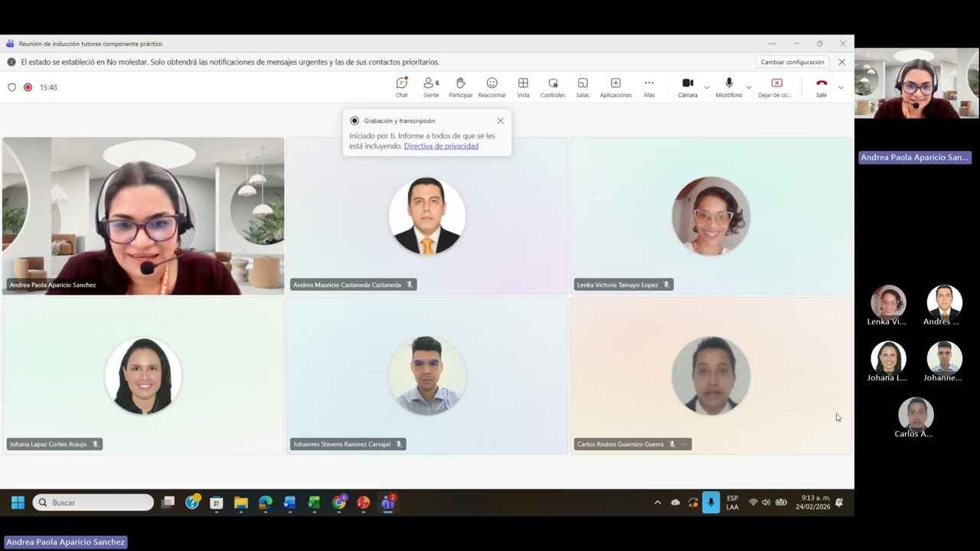Select Carlos Andres Guarnizo Guerra avatar

pyautogui.click(x=710, y=376)
